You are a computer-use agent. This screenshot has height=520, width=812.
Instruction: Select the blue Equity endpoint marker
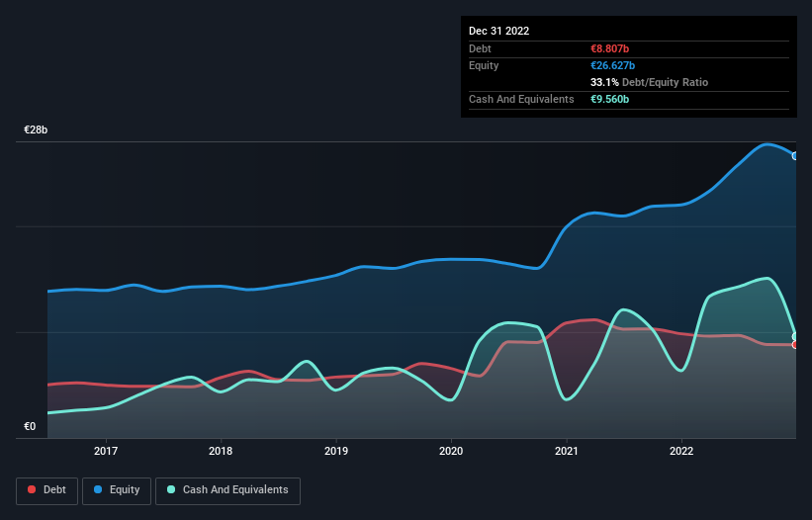795,156
